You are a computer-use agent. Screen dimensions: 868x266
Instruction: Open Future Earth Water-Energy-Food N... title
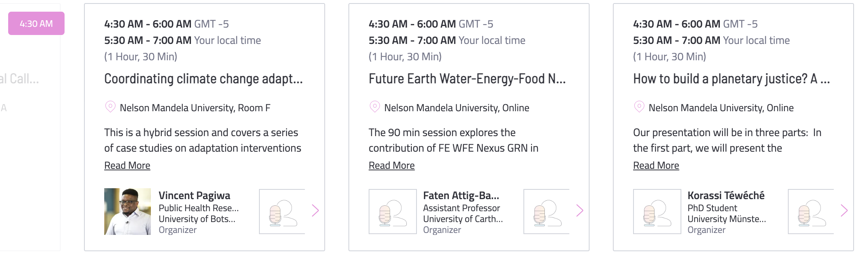pos(467,79)
